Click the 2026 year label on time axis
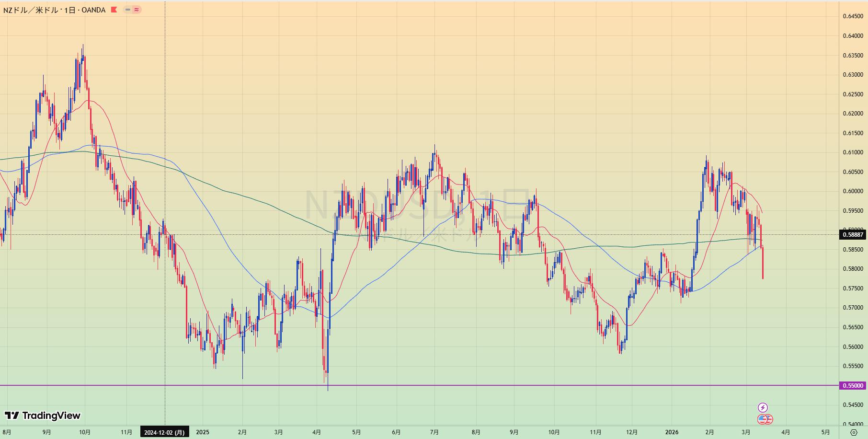868x439 pixels. click(672, 432)
